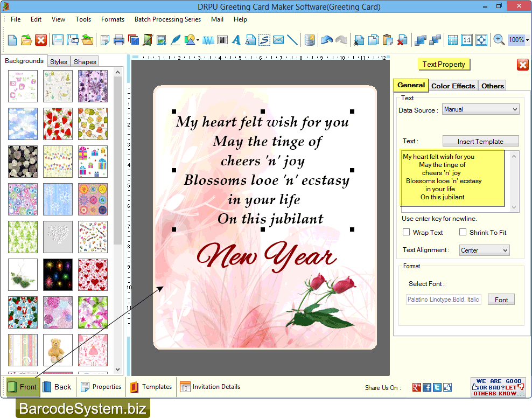Select the teddy bear background thumbnail
Image resolution: width=532 pixels, height=418 pixels.
pos(58,350)
